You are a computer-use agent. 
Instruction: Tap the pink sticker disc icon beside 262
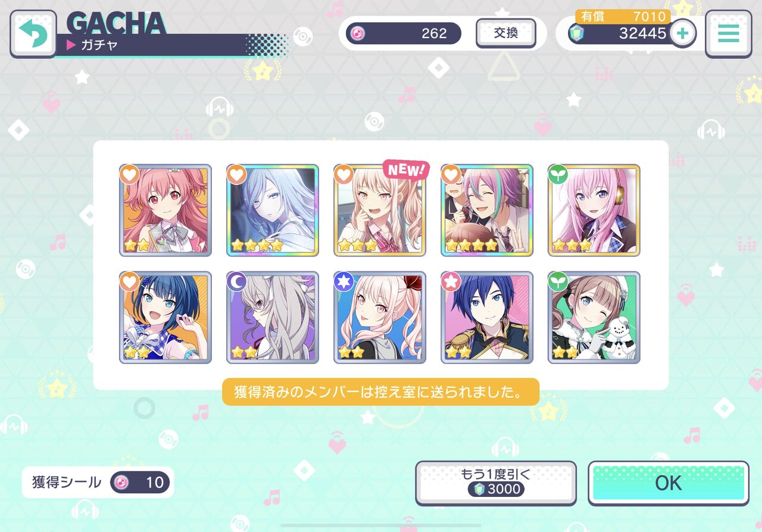[358, 33]
